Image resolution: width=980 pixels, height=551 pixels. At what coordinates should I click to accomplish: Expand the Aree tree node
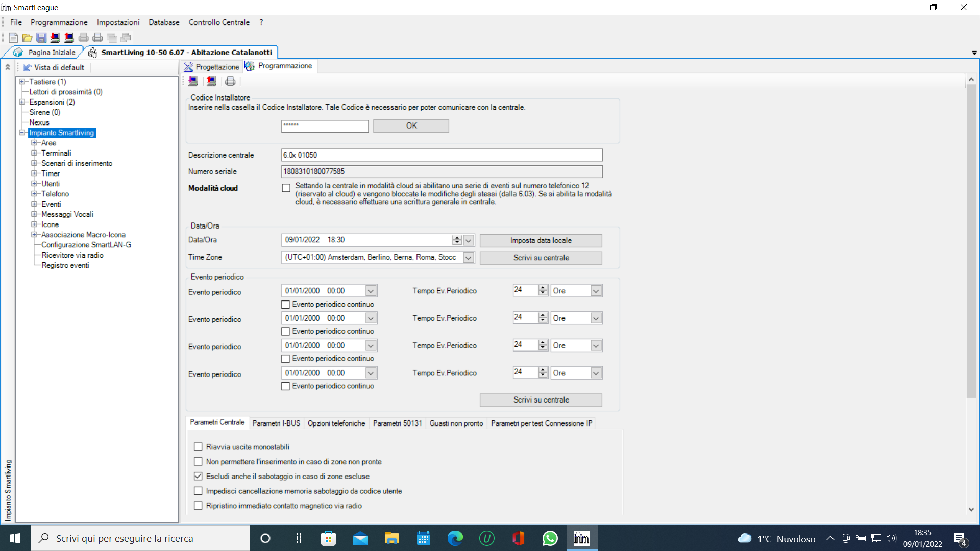coord(34,143)
